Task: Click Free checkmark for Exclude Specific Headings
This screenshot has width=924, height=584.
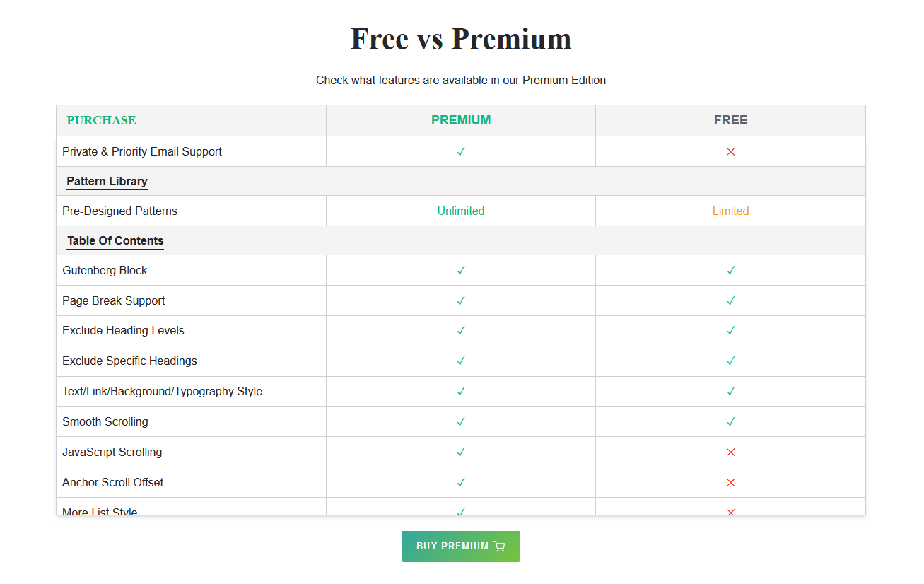Action: (x=730, y=361)
